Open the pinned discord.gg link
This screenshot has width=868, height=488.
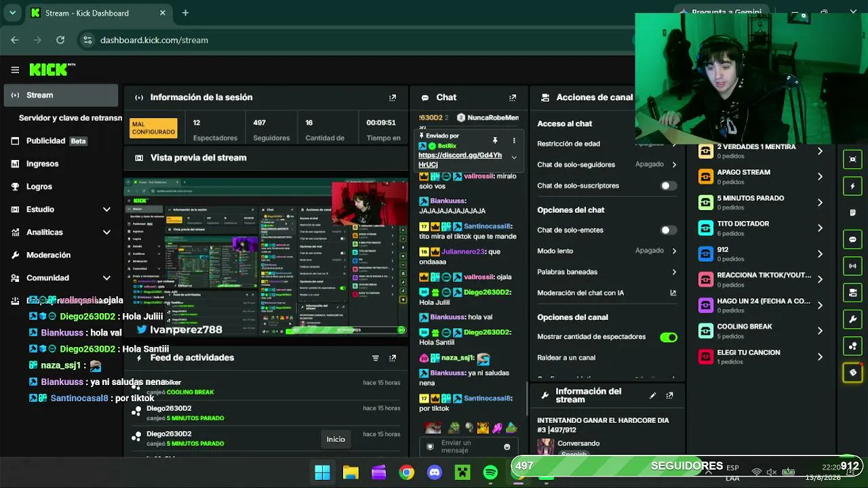(460, 160)
